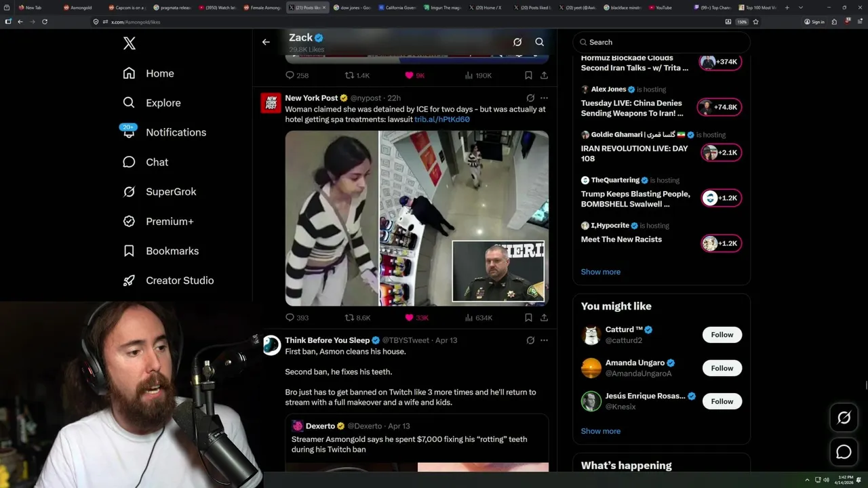Repost icon showing 1.4K
This screenshot has height=488, width=868.
pos(349,75)
